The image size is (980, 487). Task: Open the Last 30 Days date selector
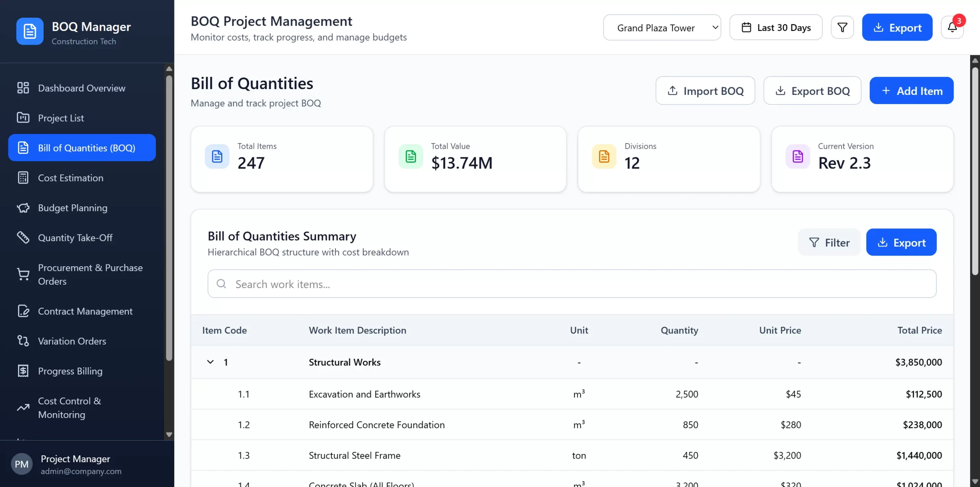coord(776,28)
